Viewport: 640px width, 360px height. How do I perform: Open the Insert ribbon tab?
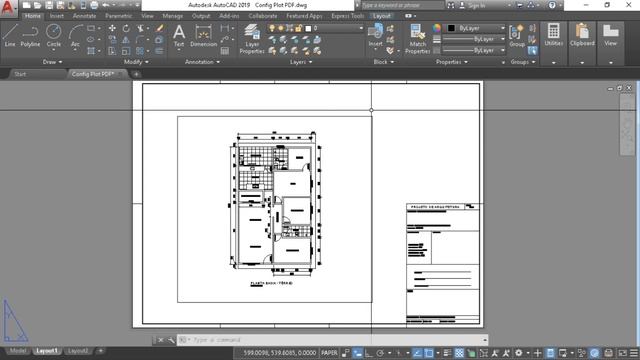tap(56, 16)
